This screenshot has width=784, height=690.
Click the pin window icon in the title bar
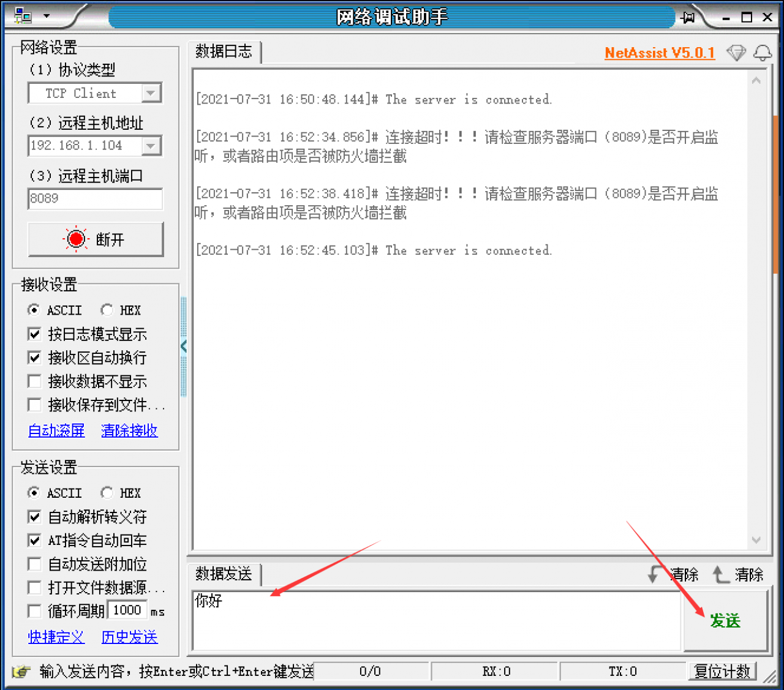point(688,17)
